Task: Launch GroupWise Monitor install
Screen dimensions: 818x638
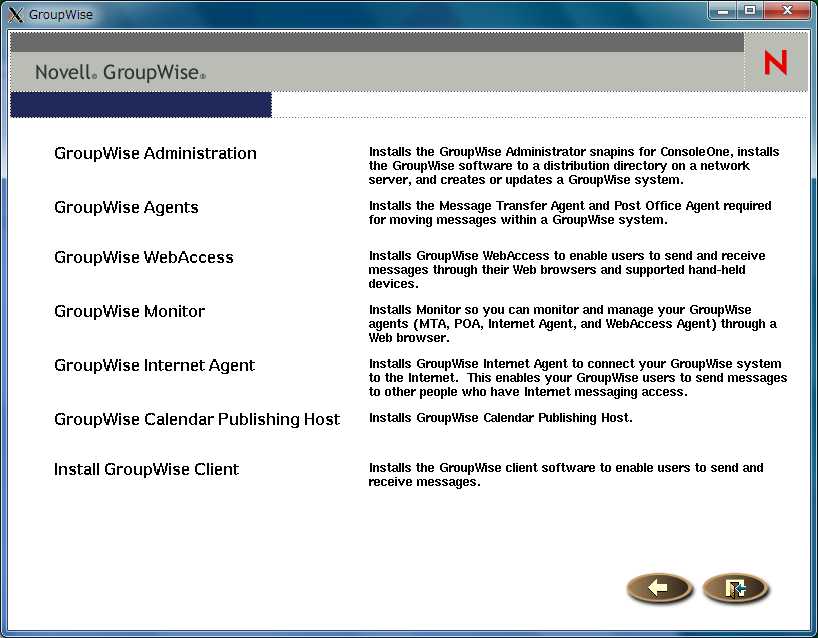Action: pyautogui.click(x=129, y=311)
